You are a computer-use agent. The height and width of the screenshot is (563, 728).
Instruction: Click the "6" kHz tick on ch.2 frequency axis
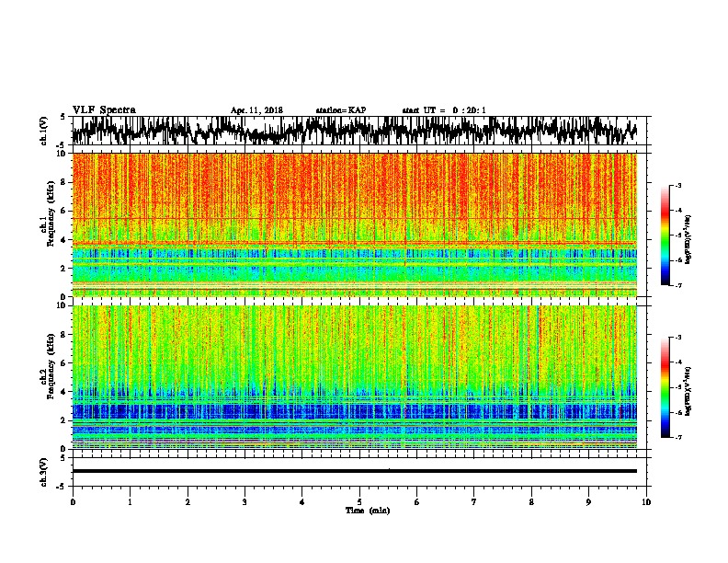click(64, 363)
